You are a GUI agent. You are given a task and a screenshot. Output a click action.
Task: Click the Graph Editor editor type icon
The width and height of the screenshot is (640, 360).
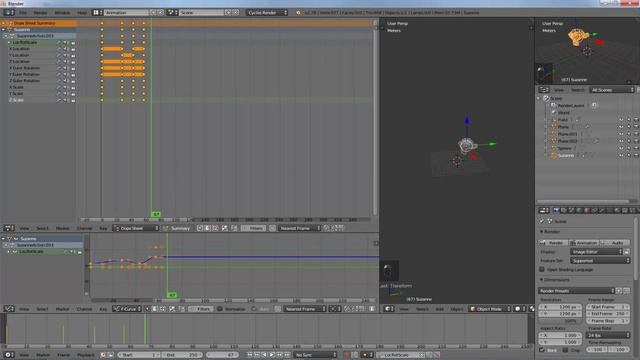pos(8,309)
